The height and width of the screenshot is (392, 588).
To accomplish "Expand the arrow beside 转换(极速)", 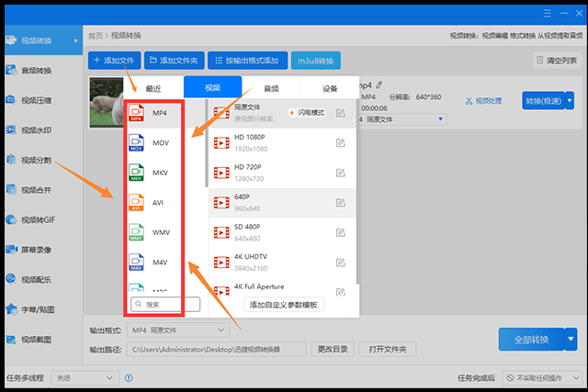I will [570, 100].
